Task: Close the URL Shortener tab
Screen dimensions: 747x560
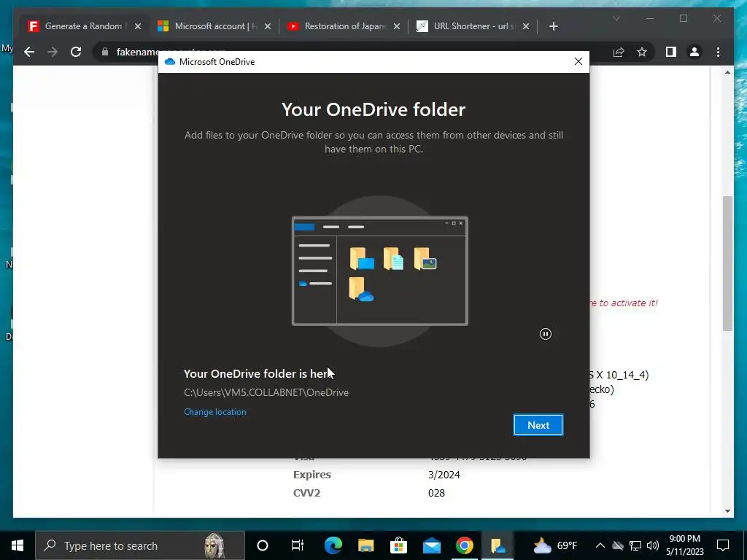Action: 526,26
